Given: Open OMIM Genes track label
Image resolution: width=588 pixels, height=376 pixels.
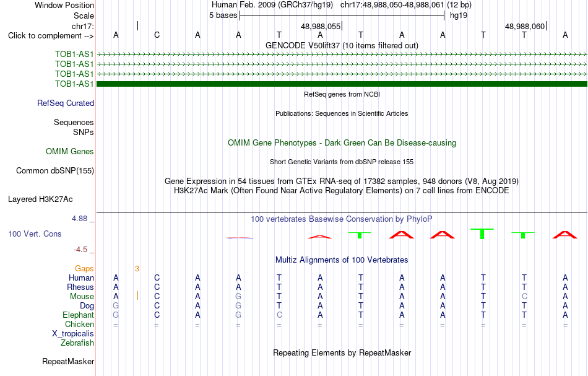Looking at the screenshot, I should (x=70, y=151).
